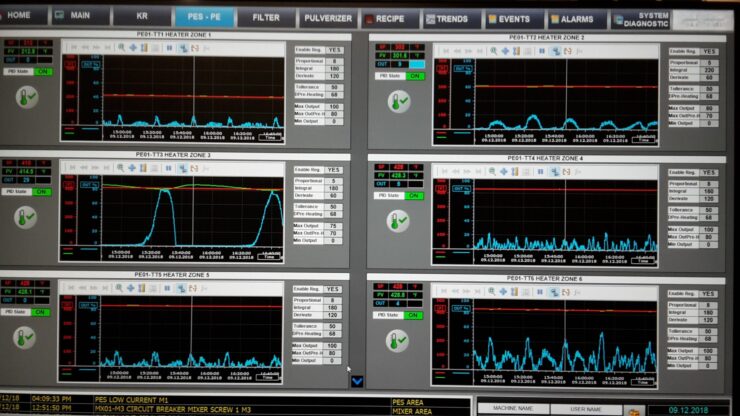Image resolution: width=740 pixels, height=416 pixels.
Task: Toggle PID State ON for Heater Zone 4
Action: (414, 195)
